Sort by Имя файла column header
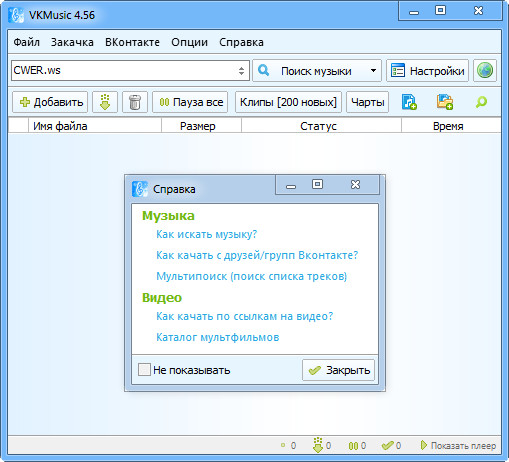 95,126
